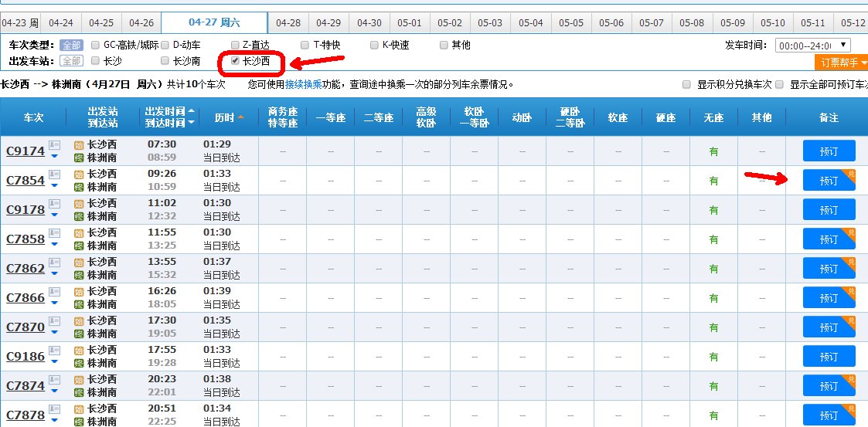868x427 pixels.
Task: Toggle the GC-高铁/城际 train type checkbox
Action: click(x=95, y=45)
